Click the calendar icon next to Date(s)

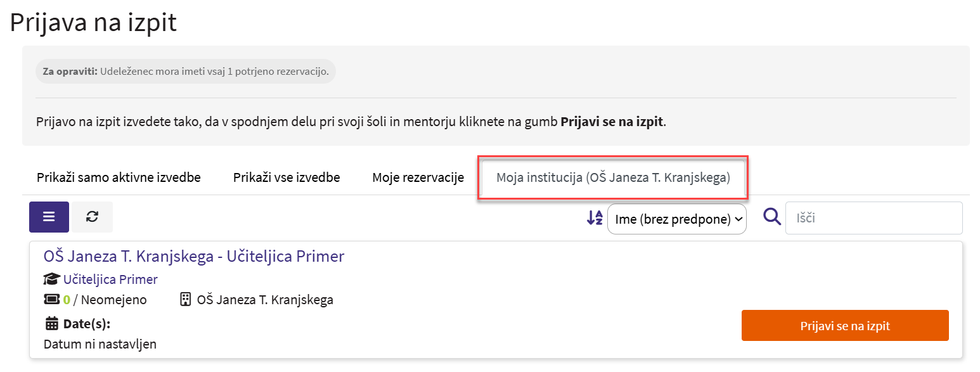pyautogui.click(x=51, y=324)
